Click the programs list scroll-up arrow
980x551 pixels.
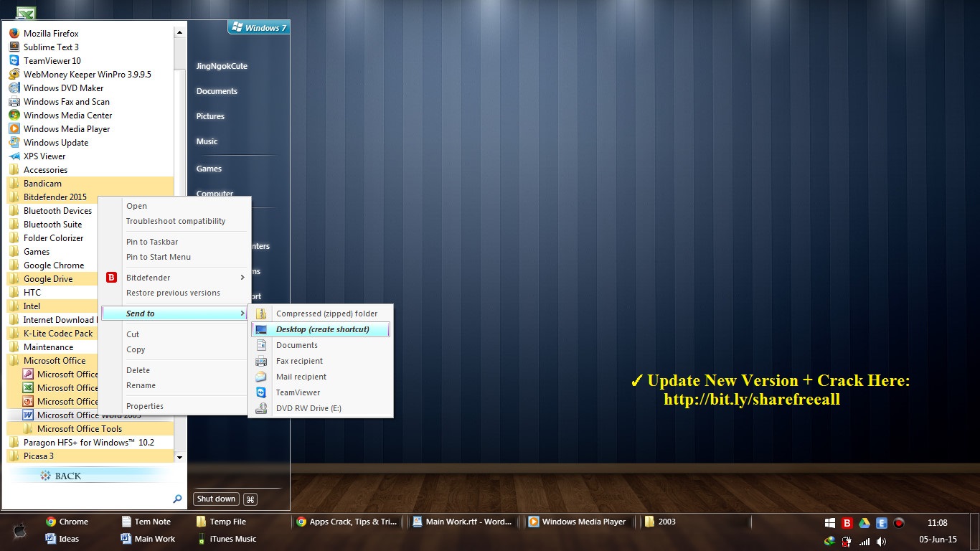click(x=179, y=32)
